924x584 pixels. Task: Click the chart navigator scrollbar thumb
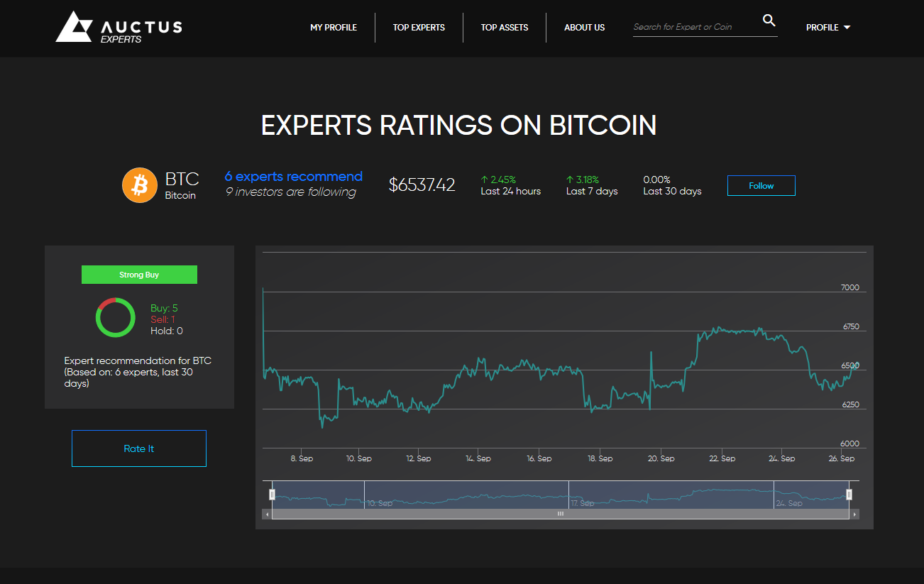coord(560,514)
